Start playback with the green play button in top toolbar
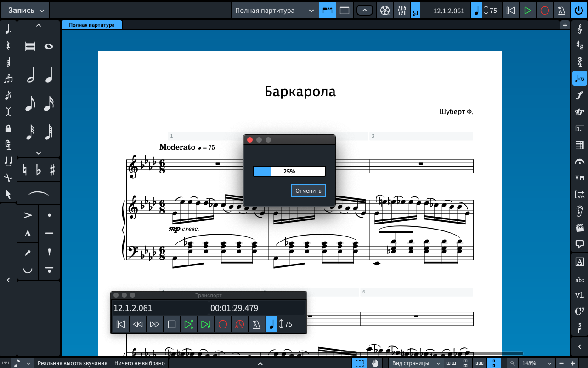This screenshot has height=368, width=588. (528, 10)
